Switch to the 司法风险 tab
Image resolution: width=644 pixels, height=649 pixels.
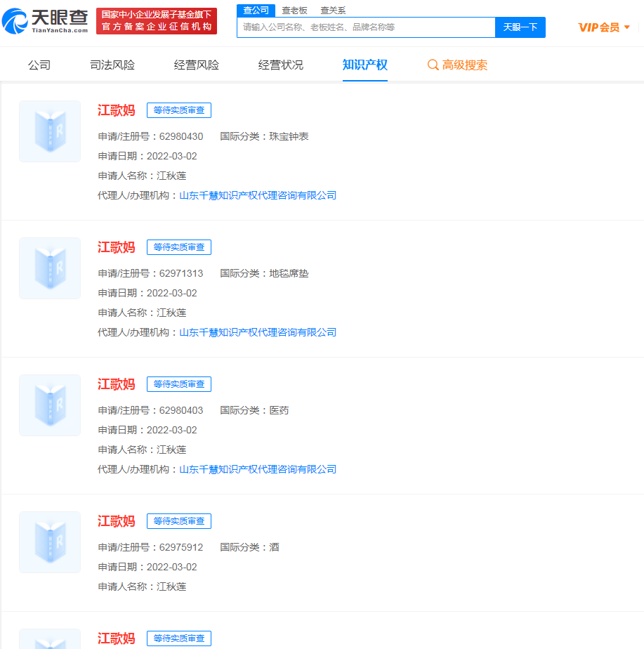(x=112, y=65)
